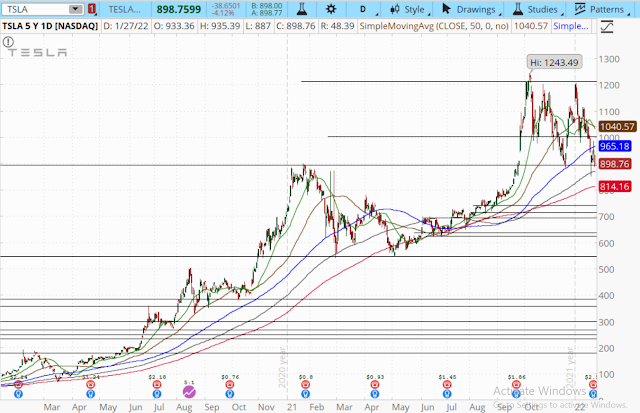Click the O: 933.36 open value
This screenshot has width=640, height=413.
(x=174, y=27)
